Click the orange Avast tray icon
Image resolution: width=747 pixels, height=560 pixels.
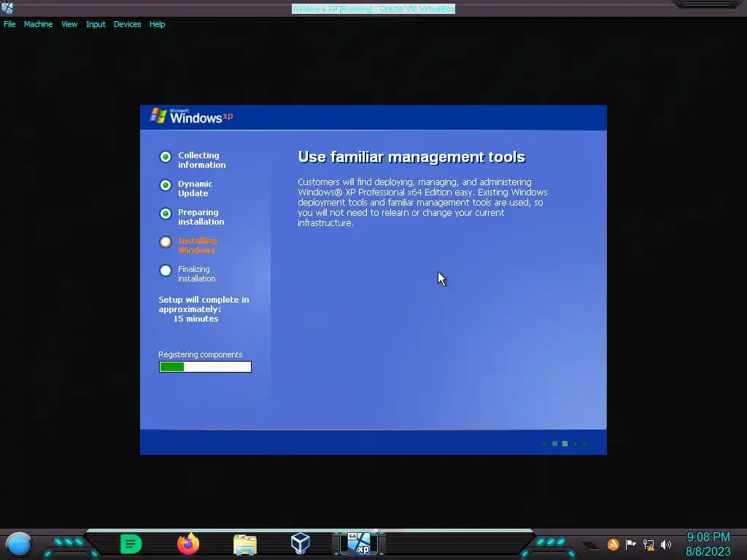[613, 544]
